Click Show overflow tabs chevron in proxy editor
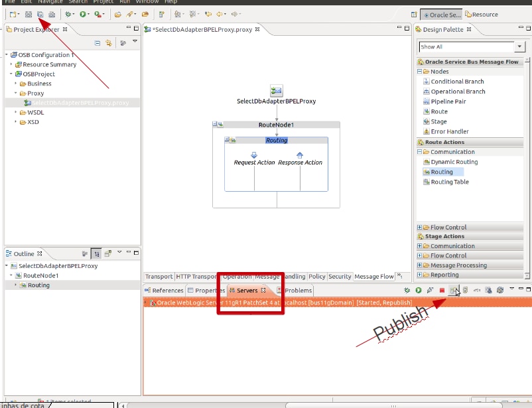 coord(400,275)
